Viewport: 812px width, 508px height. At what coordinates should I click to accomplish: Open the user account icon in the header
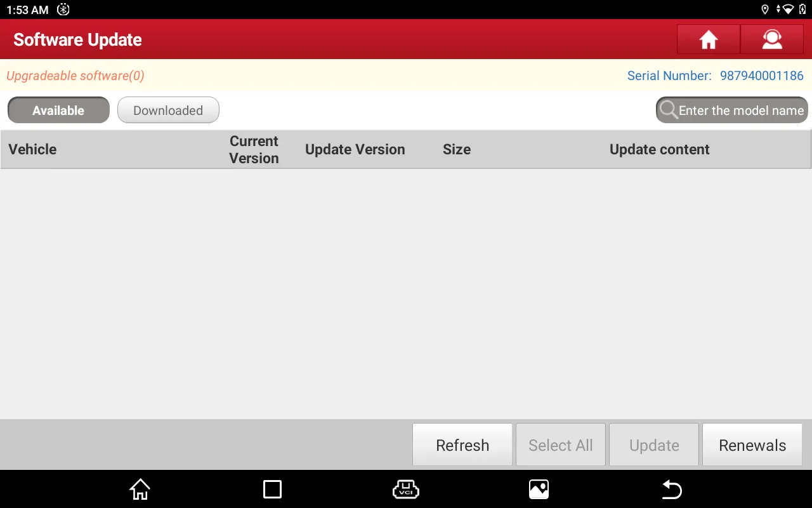(x=772, y=40)
